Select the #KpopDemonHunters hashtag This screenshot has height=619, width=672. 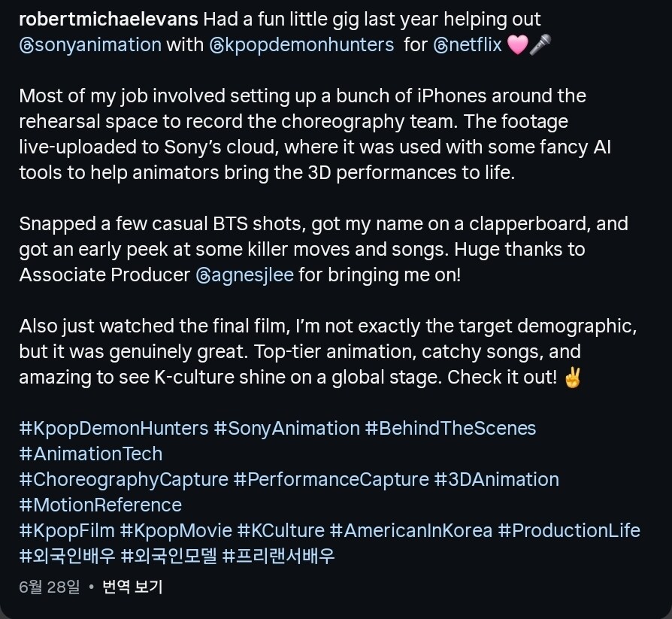[114, 429]
